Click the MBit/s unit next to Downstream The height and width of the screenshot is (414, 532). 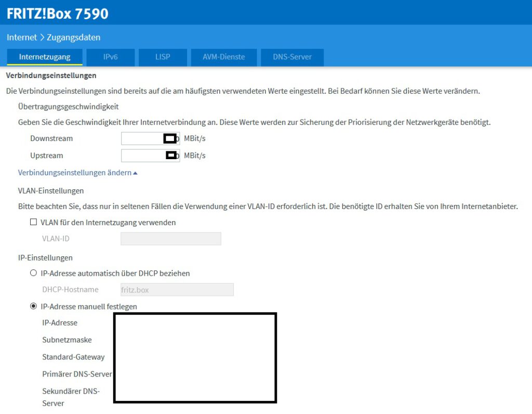coord(195,138)
